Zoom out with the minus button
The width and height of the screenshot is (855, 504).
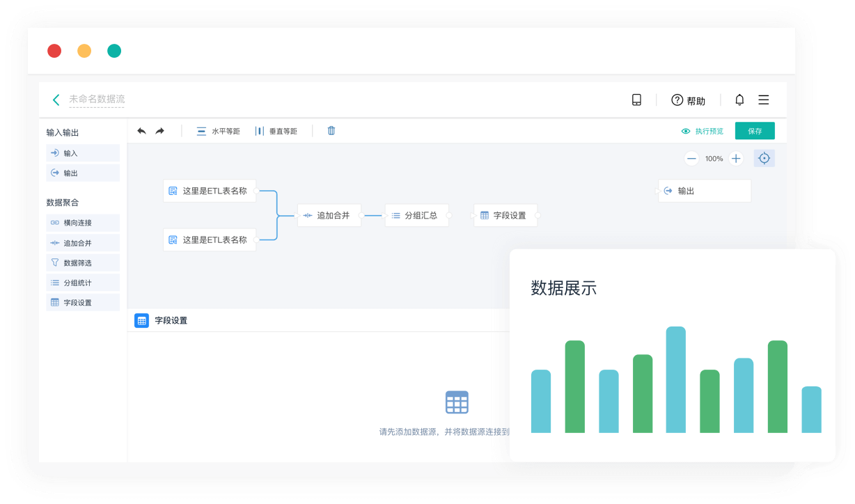tap(691, 159)
